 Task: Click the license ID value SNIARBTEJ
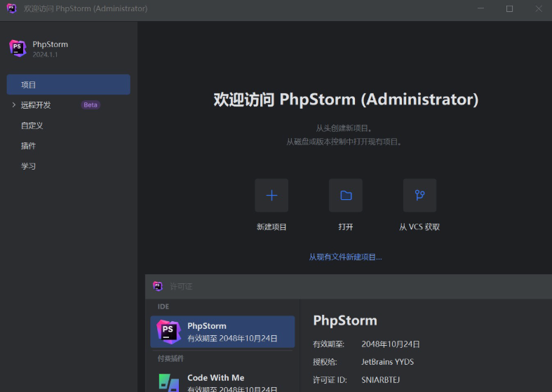point(381,380)
